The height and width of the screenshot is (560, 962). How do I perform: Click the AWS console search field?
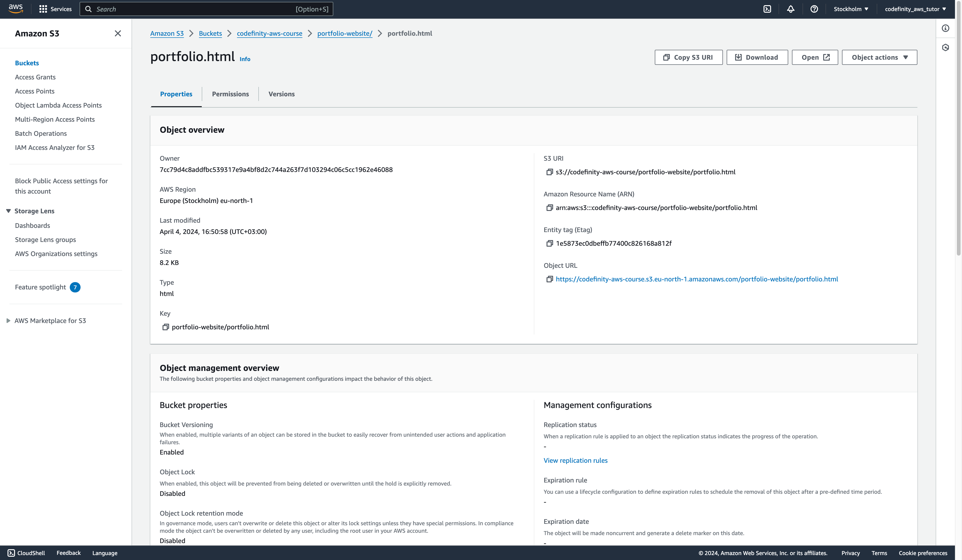click(x=206, y=9)
